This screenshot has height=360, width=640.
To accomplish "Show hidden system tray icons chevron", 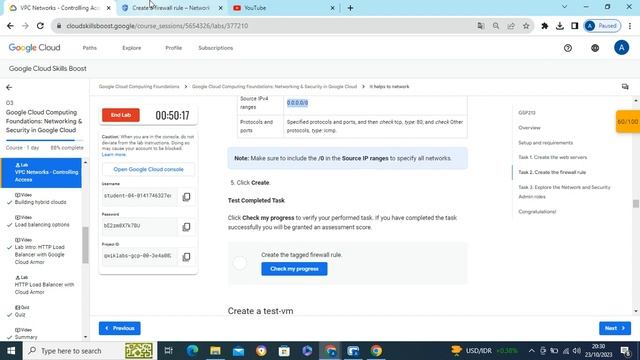I will click(x=531, y=351).
